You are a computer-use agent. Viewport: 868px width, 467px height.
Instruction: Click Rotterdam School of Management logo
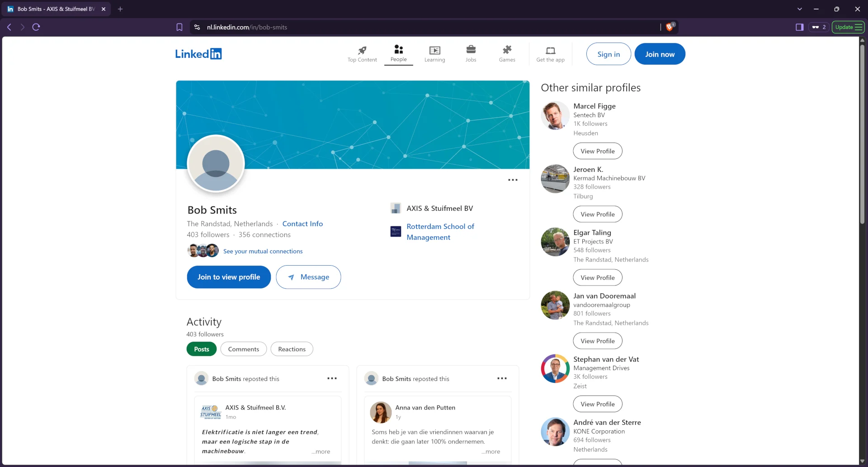tap(396, 232)
